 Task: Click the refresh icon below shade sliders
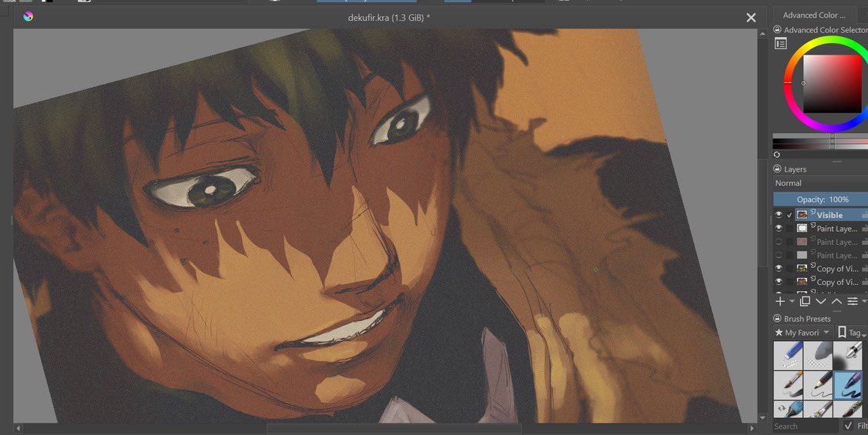click(x=776, y=155)
